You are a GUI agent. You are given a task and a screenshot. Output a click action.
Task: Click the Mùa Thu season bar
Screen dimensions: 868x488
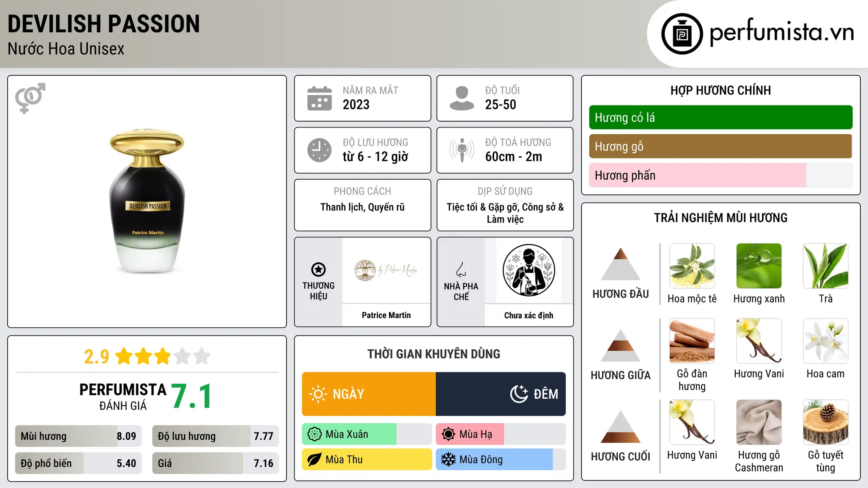tap(367, 460)
